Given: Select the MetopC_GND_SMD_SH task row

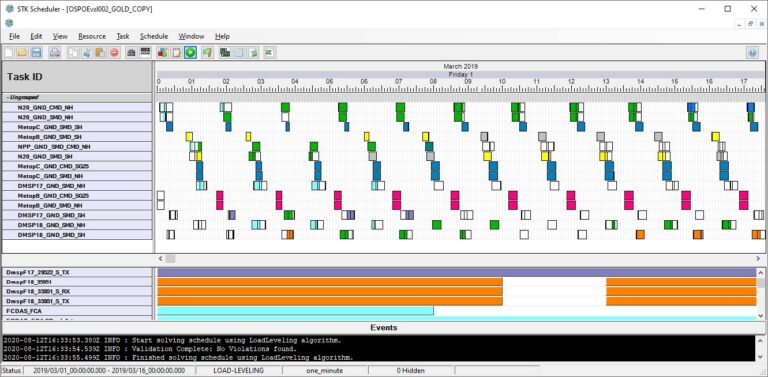Looking at the screenshot, I should pyautogui.click(x=77, y=127).
